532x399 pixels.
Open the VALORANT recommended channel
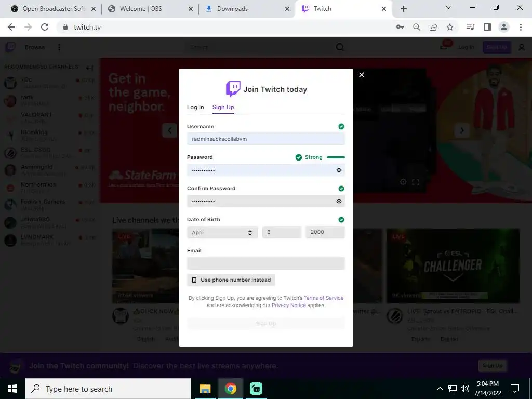tap(49, 117)
